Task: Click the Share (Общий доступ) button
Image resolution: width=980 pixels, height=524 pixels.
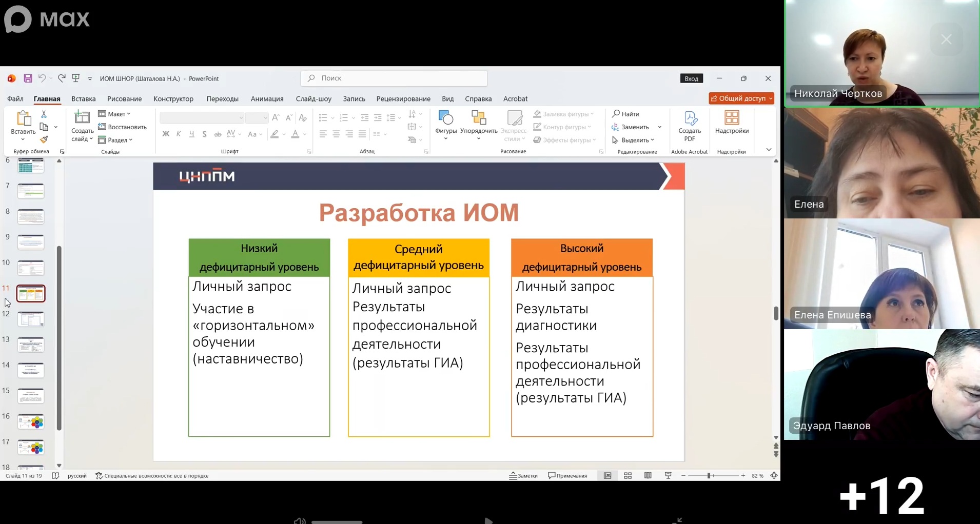Action: pyautogui.click(x=741, y=98)
